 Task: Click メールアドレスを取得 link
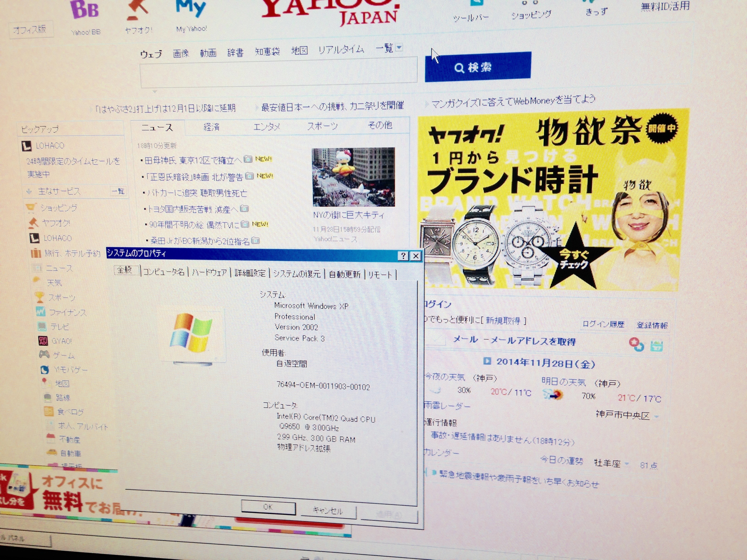click(x=533, y=341)
